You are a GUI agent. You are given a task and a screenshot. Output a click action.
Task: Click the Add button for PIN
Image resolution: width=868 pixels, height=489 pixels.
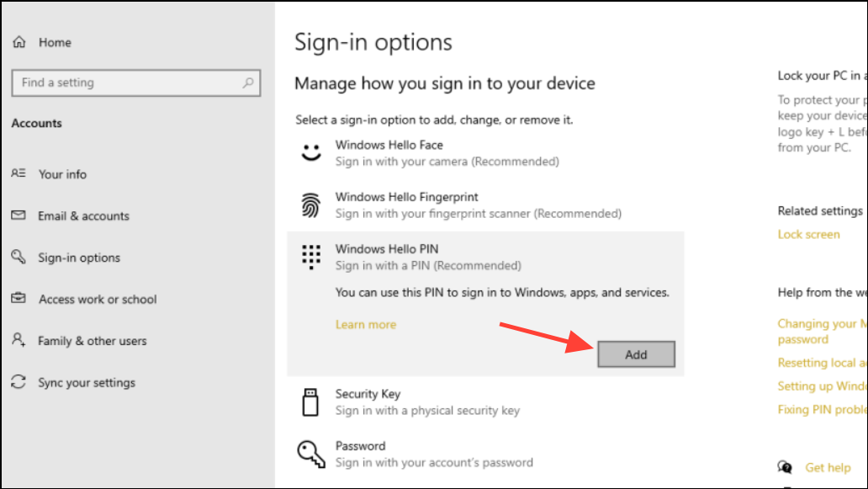[x=636, y=354]
